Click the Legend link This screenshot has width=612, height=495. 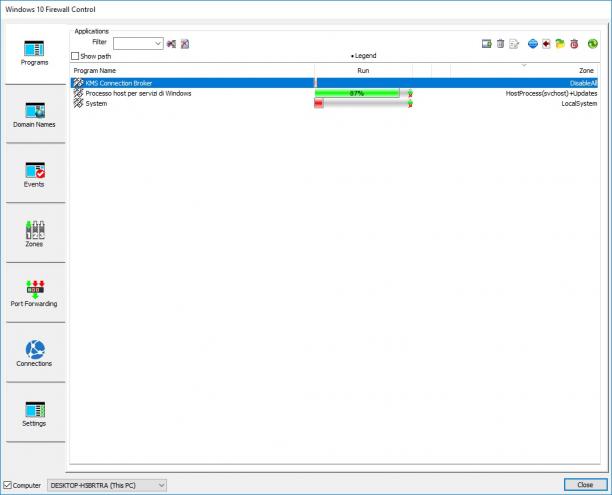363,56
